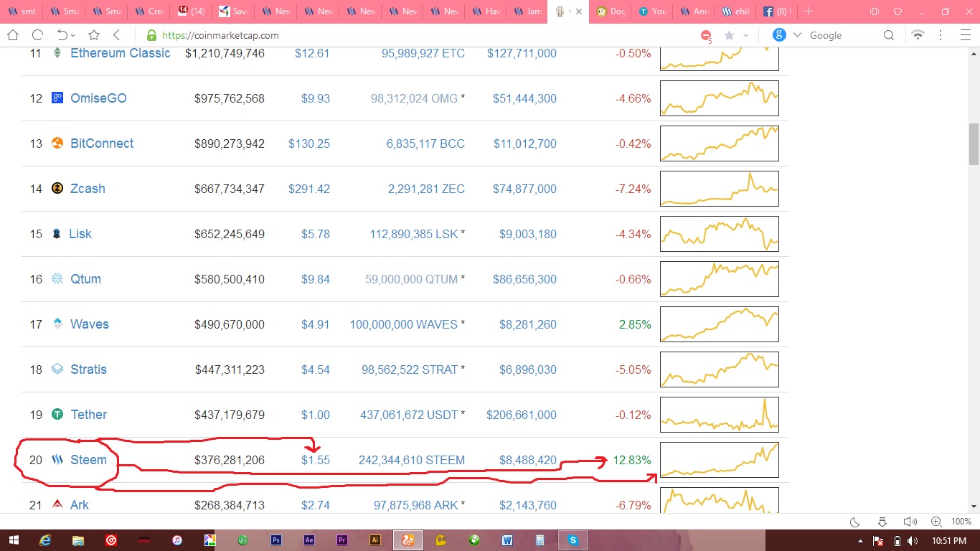
Task: Click the Google search input field
Action: click(843, 35)
